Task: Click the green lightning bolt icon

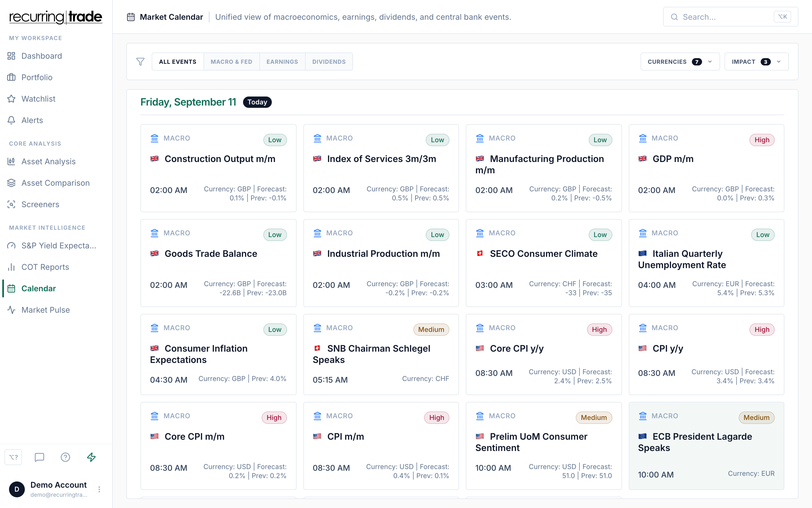Action: tap(91, 457)
